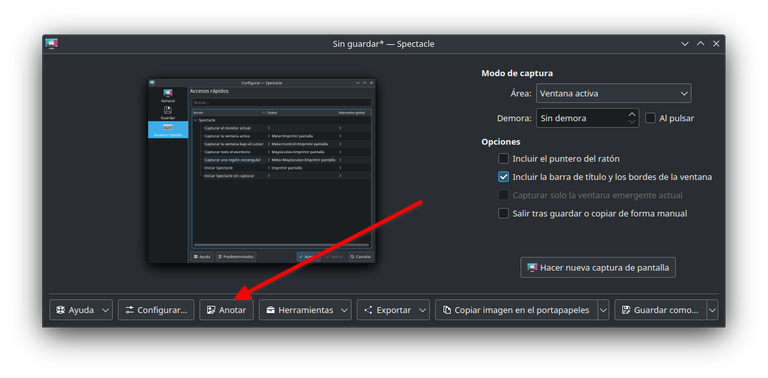
Task: Maximize the Spectacle window
Action: (700, 44)
